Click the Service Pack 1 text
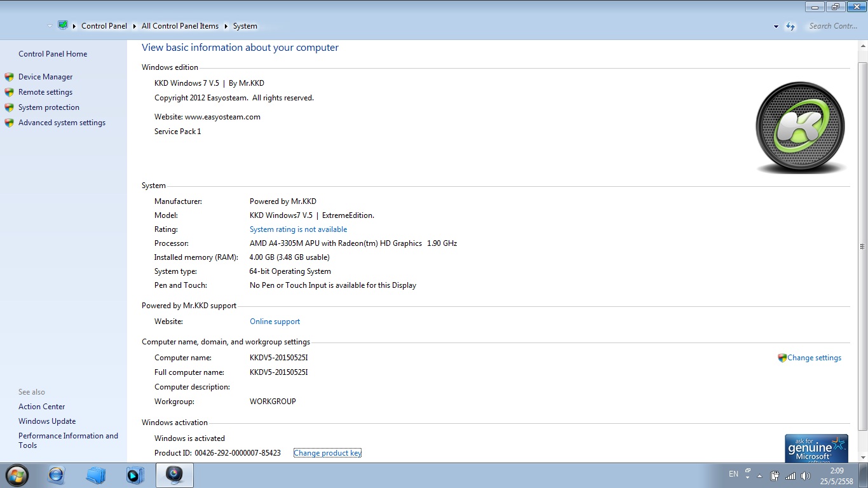 [177, 132]
